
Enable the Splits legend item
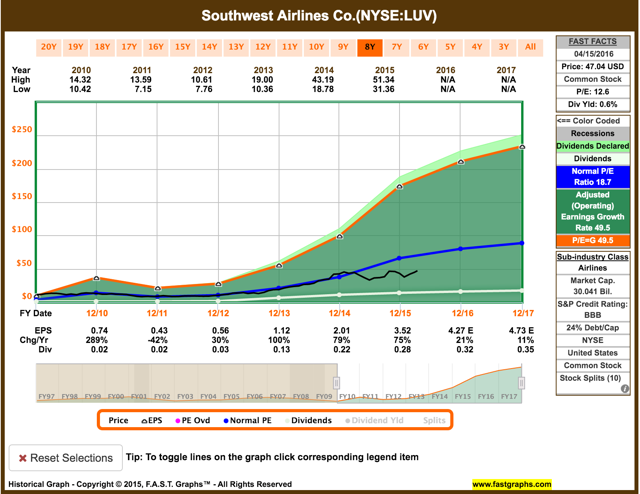[434, 421]
